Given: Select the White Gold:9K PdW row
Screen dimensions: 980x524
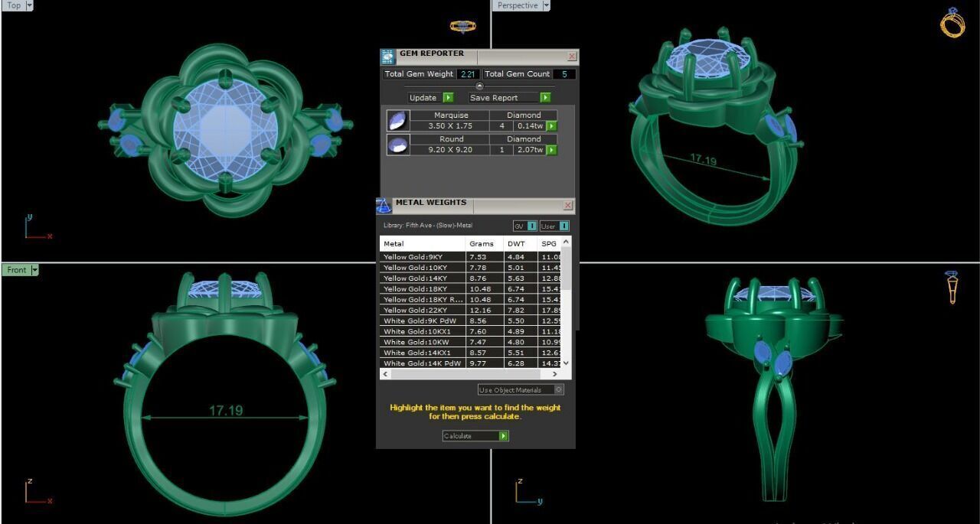Looking at the screenshot, I should 471,321.
